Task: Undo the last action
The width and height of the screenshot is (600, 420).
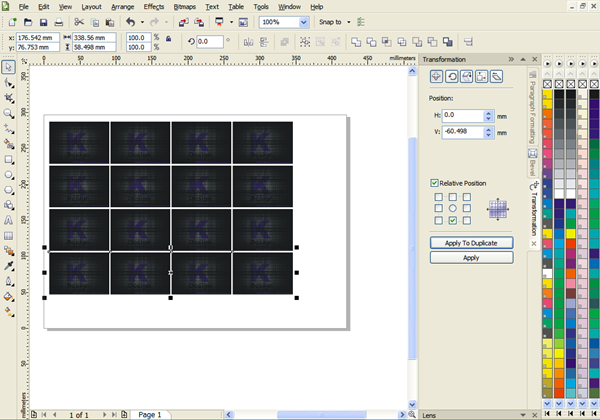Action: point(130,22)
